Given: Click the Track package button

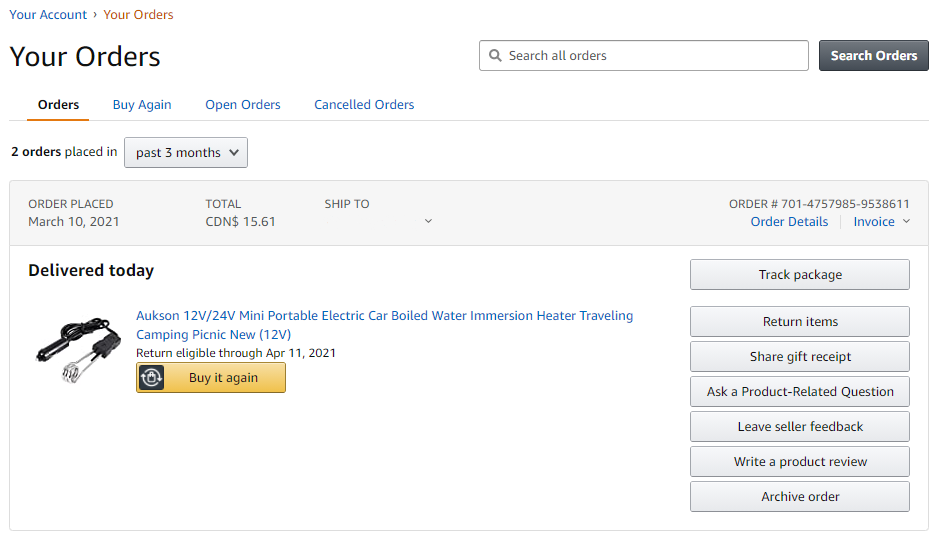Looking at the screenshot, I should [x=800, y=275].
